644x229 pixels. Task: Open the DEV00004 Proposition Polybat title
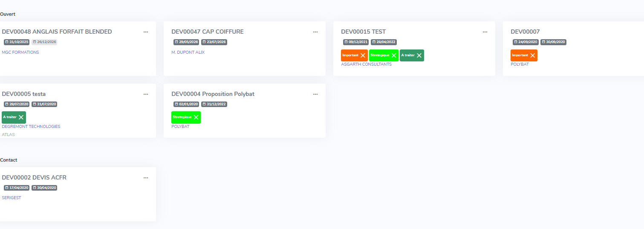pyautogui.click(x=213, y=94)
